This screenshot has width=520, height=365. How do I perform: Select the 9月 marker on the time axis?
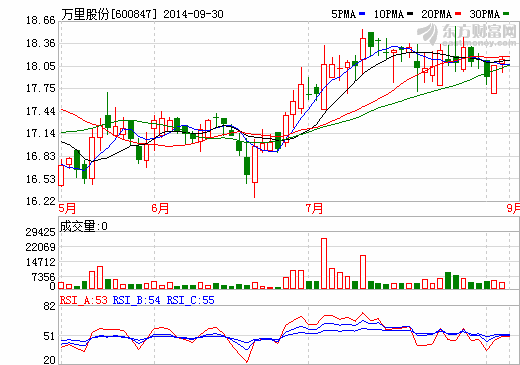point(513,209)
